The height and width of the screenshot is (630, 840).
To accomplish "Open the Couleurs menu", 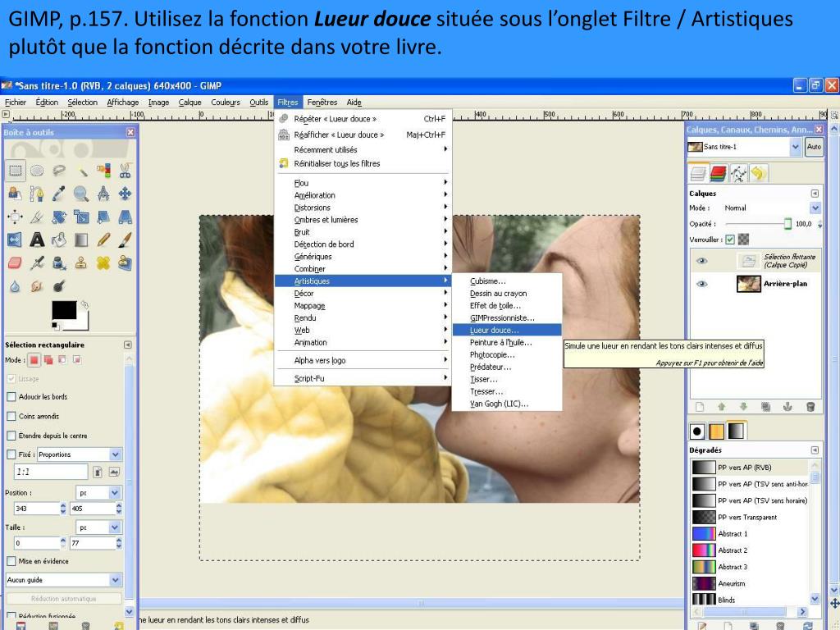I will pyautogui.click(x=226, y=103).
